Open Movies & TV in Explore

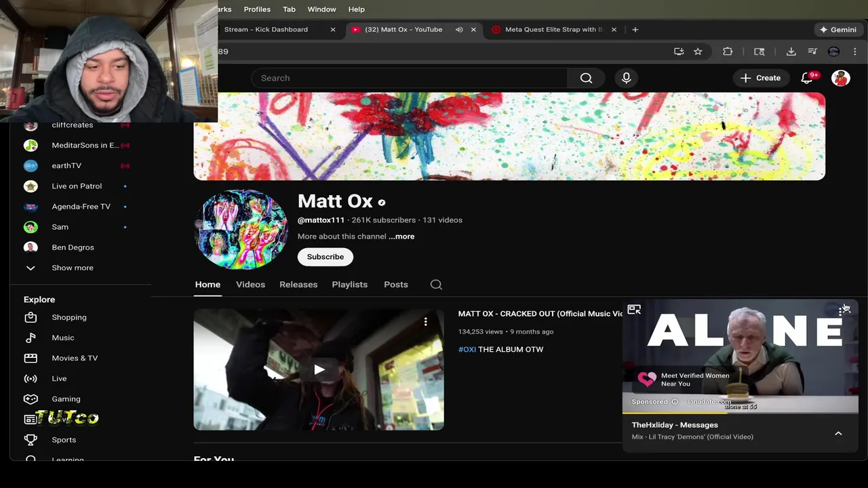coord(75,358)
